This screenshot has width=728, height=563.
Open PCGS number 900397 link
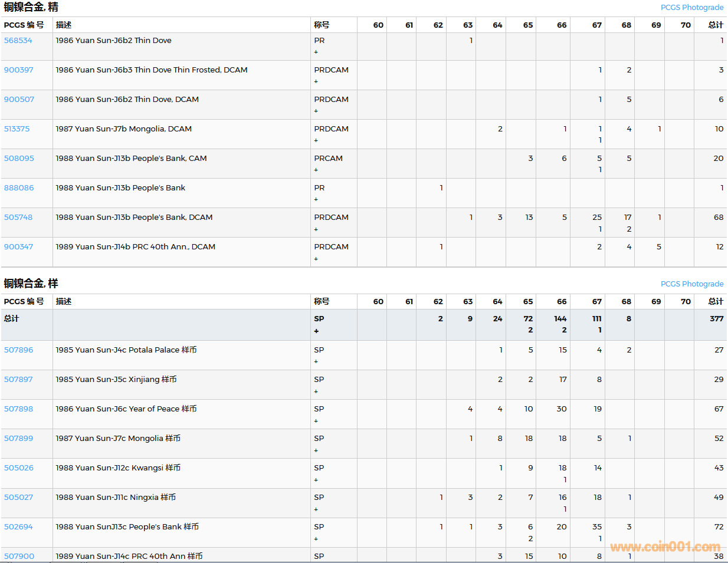pyautogui.click(x=19, y=70)
